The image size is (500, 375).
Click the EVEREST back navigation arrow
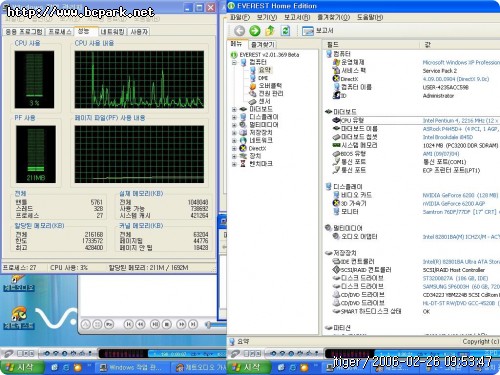click(239, 31)
